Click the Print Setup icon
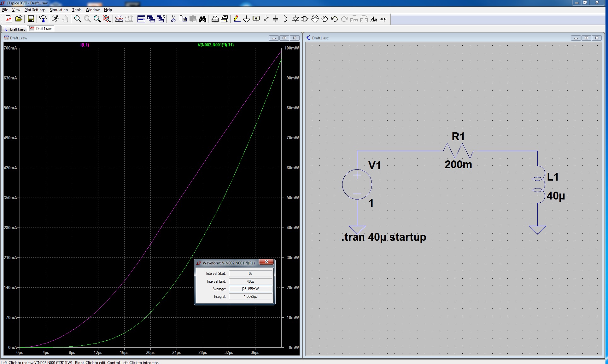The width and height of the screenshot is (608, 364). coord(215,19)
